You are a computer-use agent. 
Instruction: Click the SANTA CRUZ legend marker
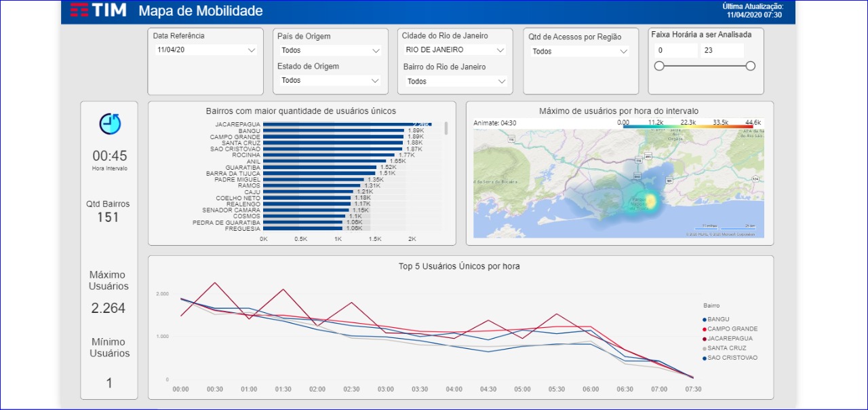tap(705, 348)
